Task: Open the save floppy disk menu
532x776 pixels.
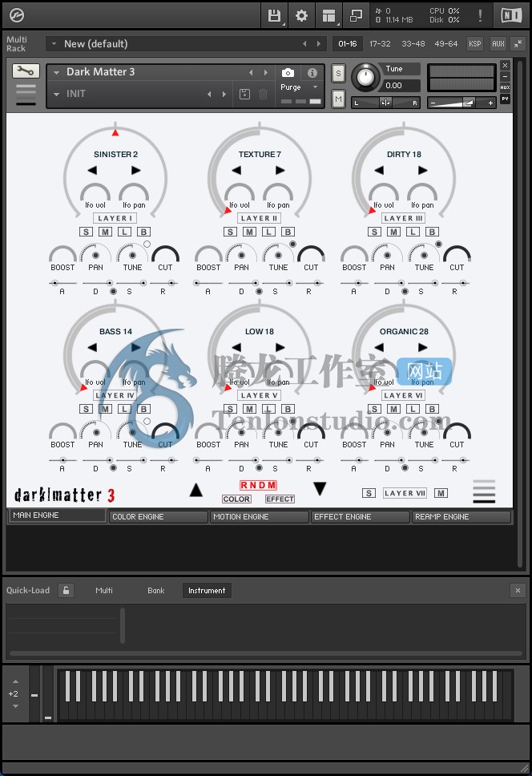Action: pyautogui.click(x=274, y=16)
